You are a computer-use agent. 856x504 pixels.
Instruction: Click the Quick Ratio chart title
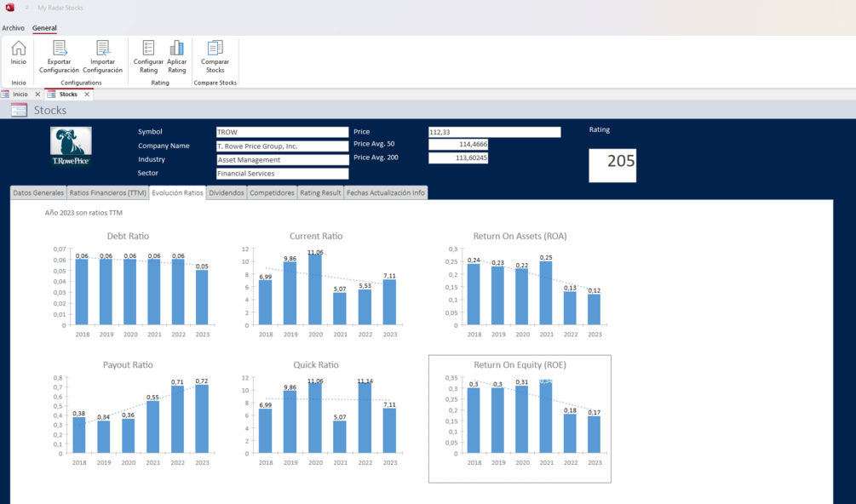click(x=316, y=365)
